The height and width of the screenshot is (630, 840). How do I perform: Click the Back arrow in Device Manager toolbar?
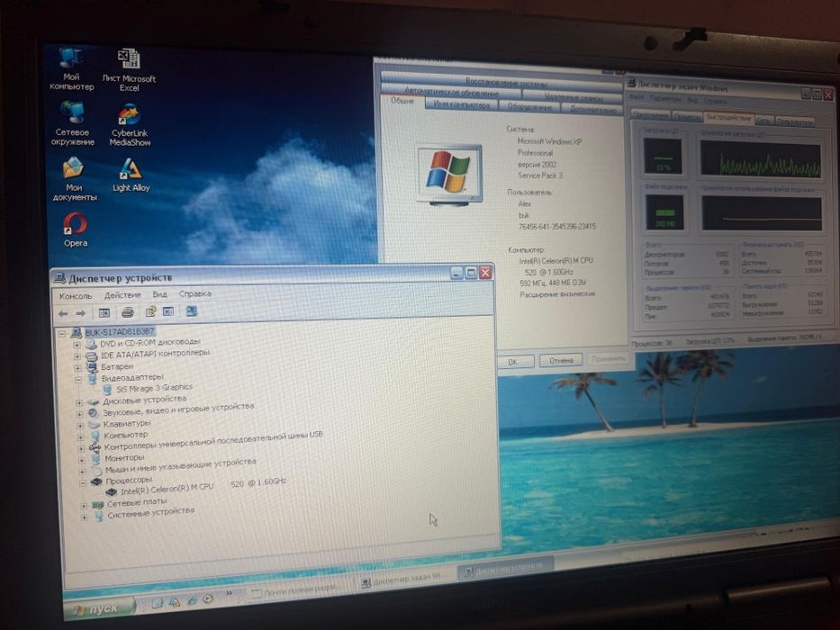pos(63,313)
